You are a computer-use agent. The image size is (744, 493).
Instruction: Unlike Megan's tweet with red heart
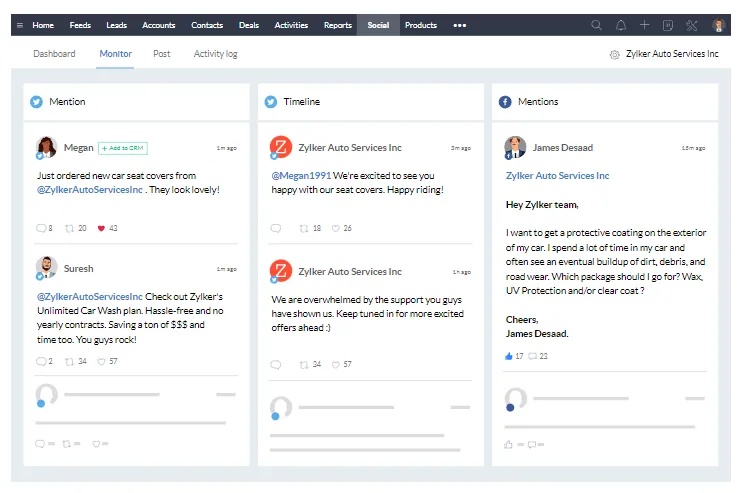[101, 228]
